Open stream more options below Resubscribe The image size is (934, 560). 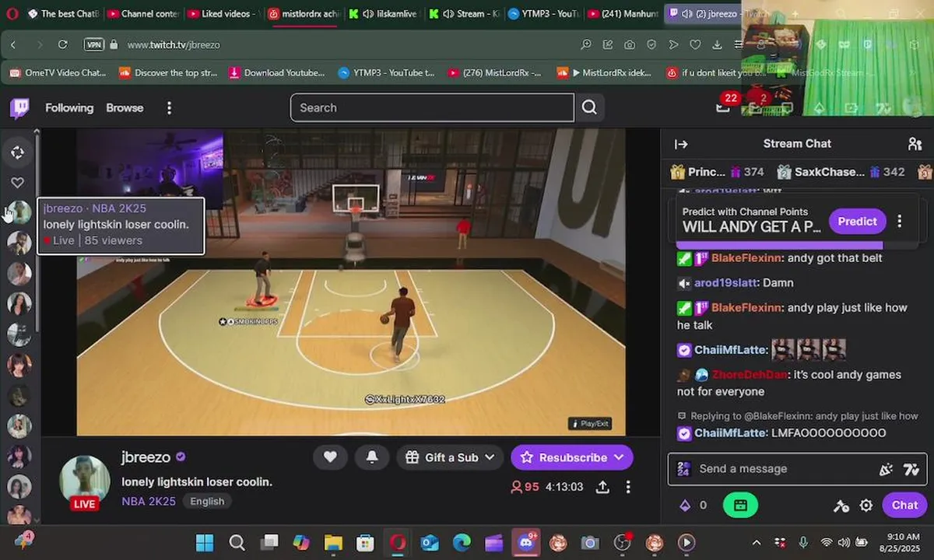(628, 487)
